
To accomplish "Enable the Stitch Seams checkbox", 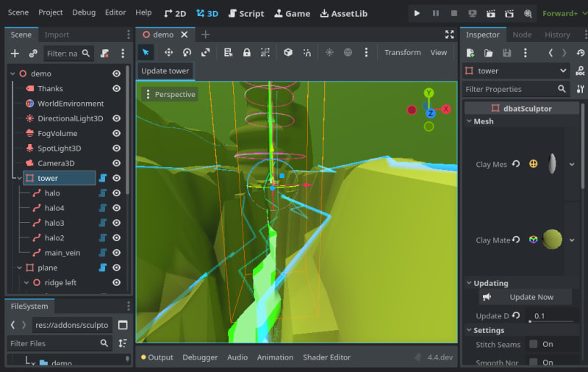I will tap(532, 344).
